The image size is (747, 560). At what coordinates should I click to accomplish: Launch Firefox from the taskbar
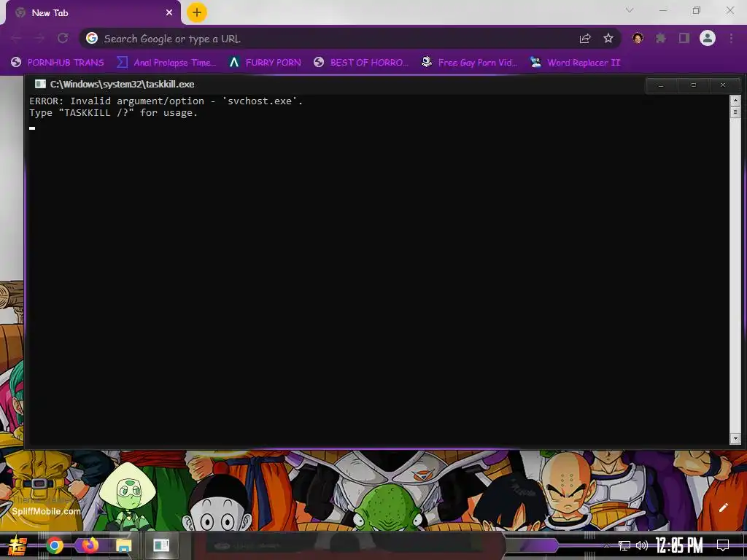coord(89,545)
